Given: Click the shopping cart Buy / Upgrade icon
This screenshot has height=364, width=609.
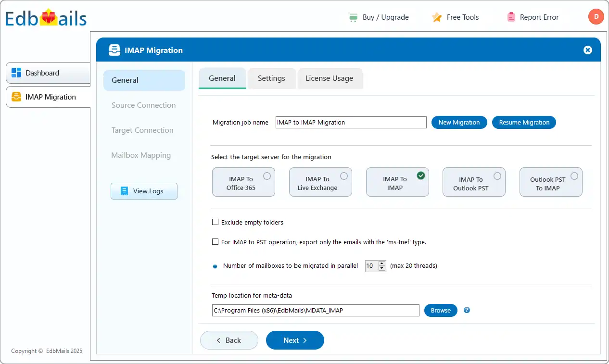Looking at the screenshot, I should 353,17.
